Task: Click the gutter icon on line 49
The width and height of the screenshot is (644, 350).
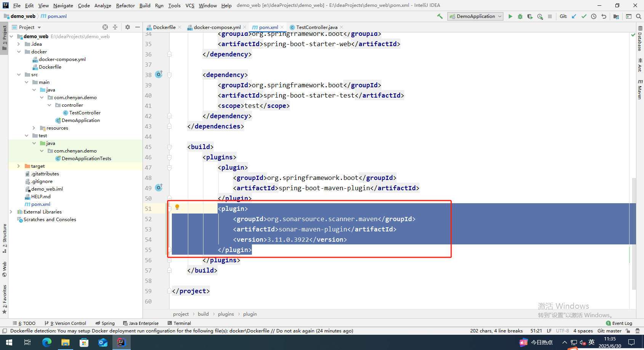Action: (x=159, y=188)
